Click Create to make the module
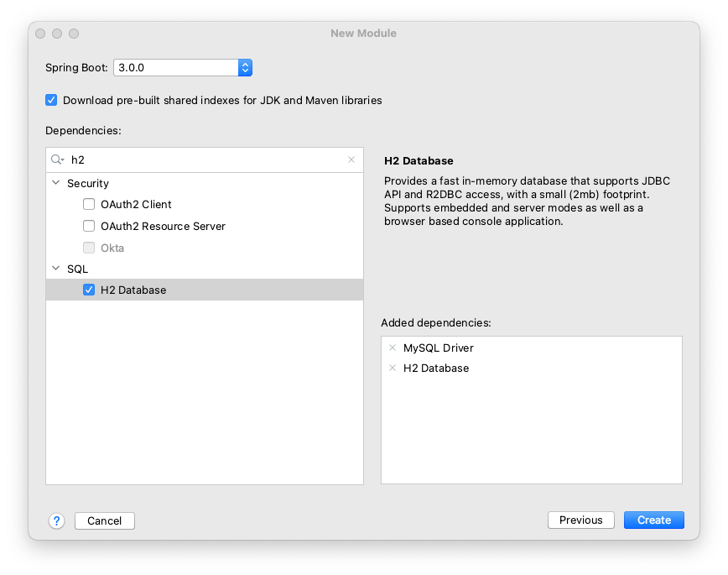This screenshot has height=575, width=728. (x=653, y=520)
